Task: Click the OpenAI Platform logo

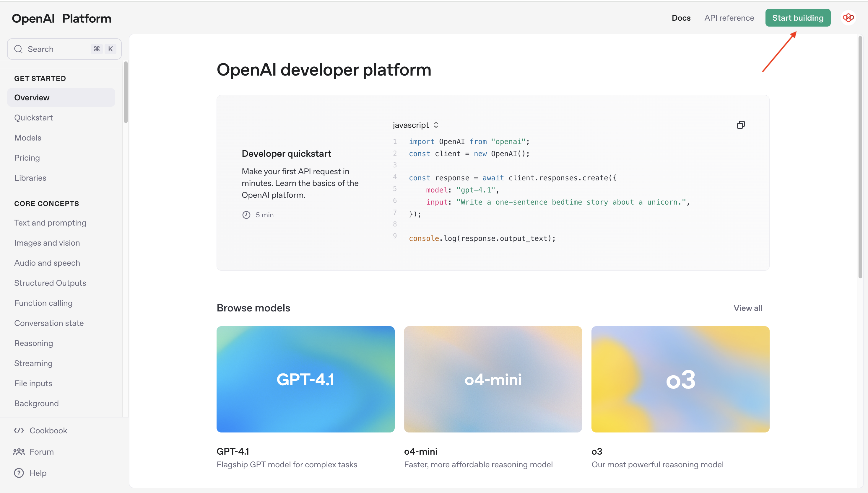Action: click(62, 18)
